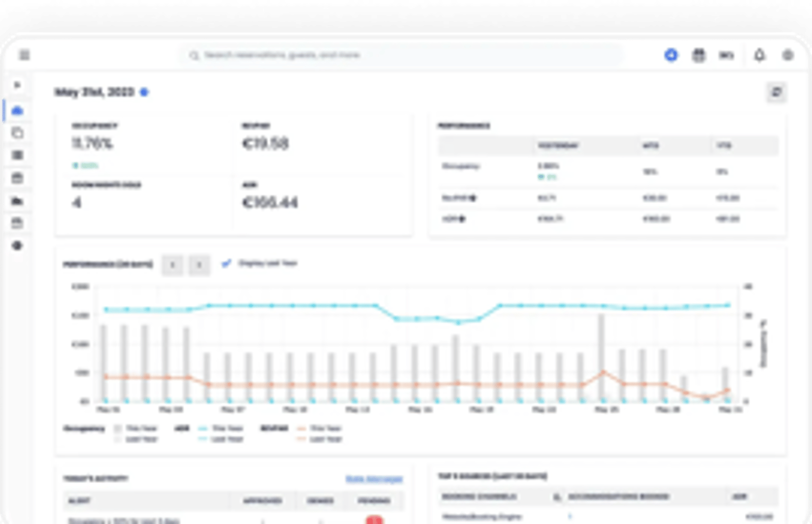The width and height of the screenshot is (812, 524).
Task: Toggle the Display Last Year checkbox
Action: point(226,263)
